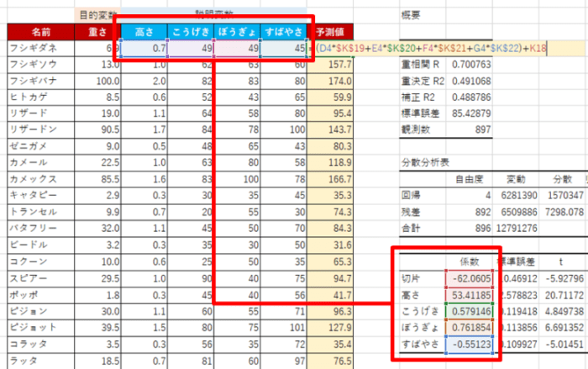
Task: Select the ラッタ name cell
Action: (41, 361)
